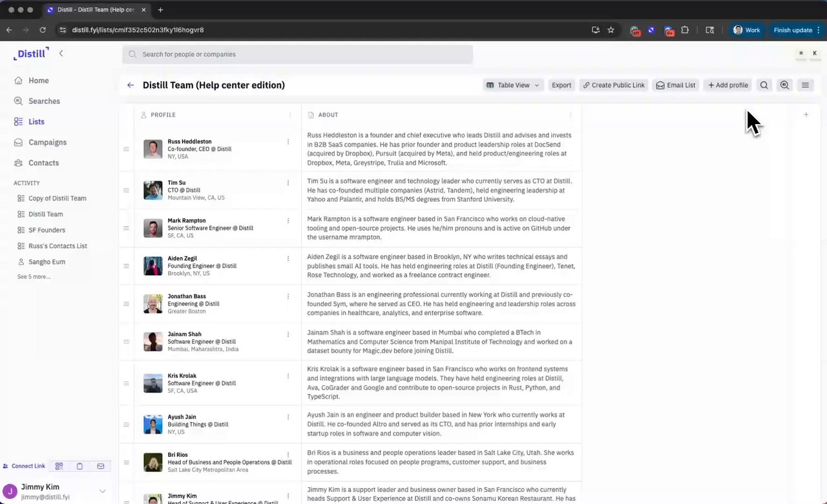Click Bri Rios's profile photo
This screenshot has height=504, width=827.
point(153,463)
